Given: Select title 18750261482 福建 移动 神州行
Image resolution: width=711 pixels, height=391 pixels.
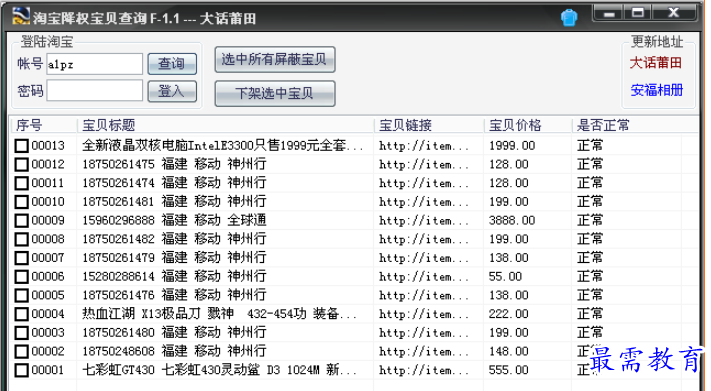Looking at the screenshot, I should click(x=174, y=239).
